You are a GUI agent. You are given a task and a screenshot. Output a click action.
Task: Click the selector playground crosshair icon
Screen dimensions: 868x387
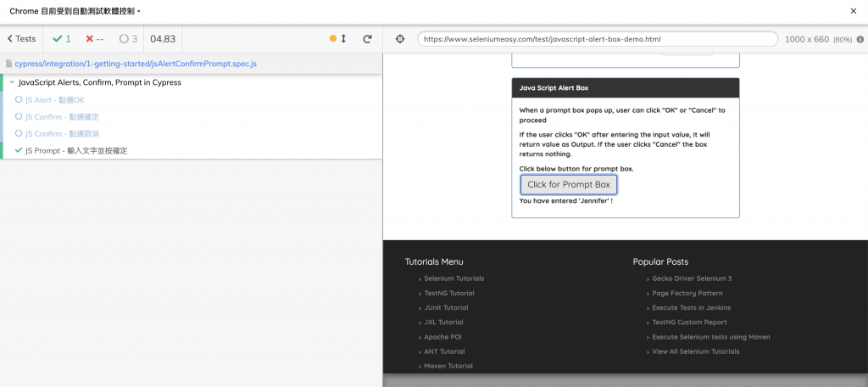tap(400, 39)
